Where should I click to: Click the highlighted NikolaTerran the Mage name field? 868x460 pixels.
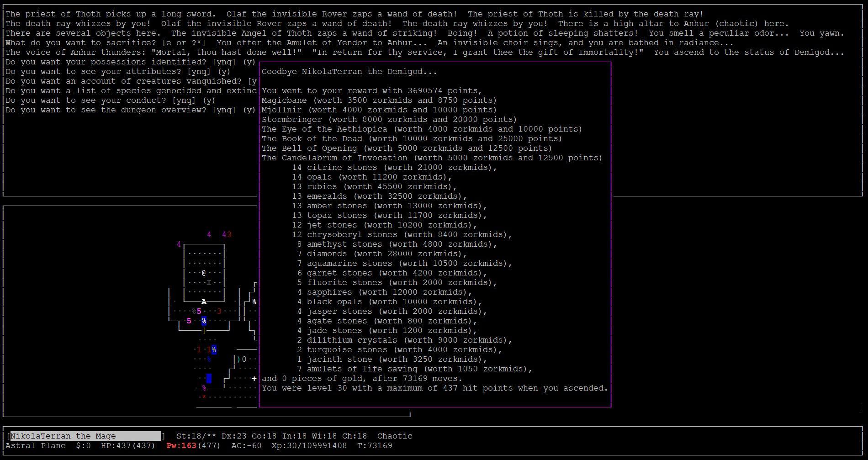(x=86, y=436)
